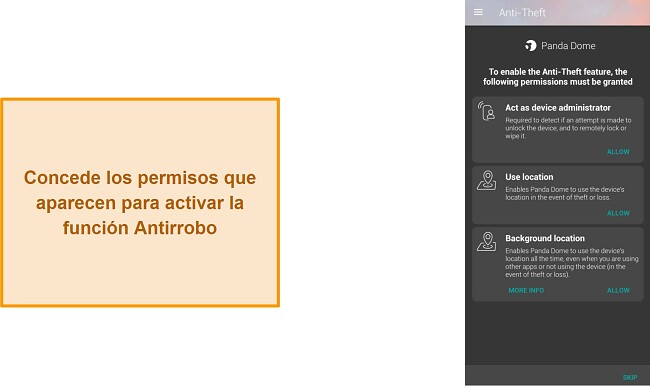Click the 'Required to detect if an attempt' description

(568, 128)
